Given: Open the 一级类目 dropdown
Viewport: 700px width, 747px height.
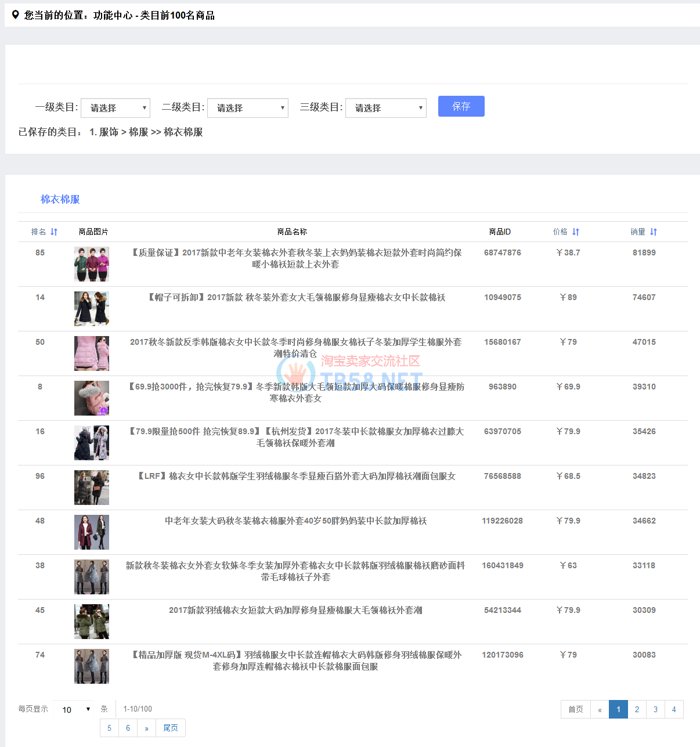Looking at the screenshot, I should point(116,108).
